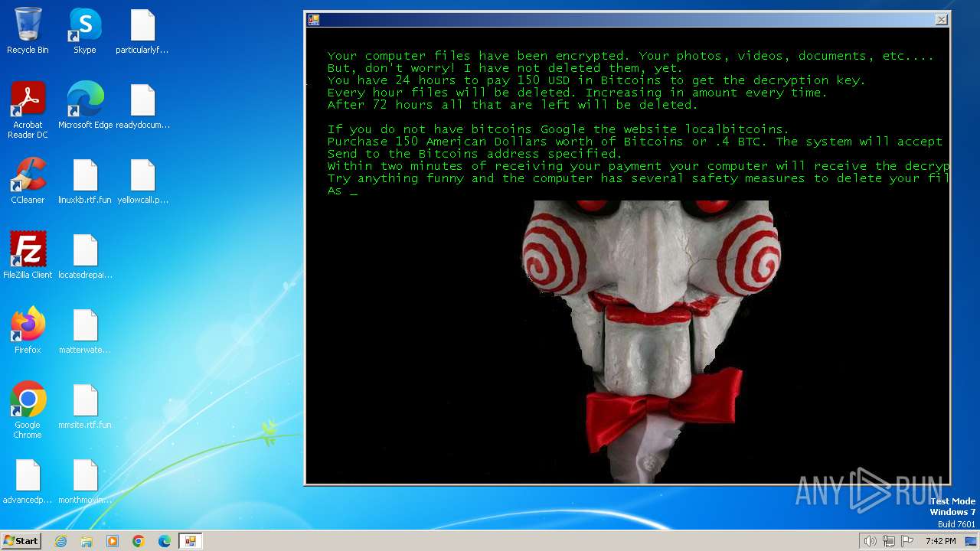The image size is (980, 551).
Task: Click the text 'Your computer files have been encrypted'
Action: [476, 56]
